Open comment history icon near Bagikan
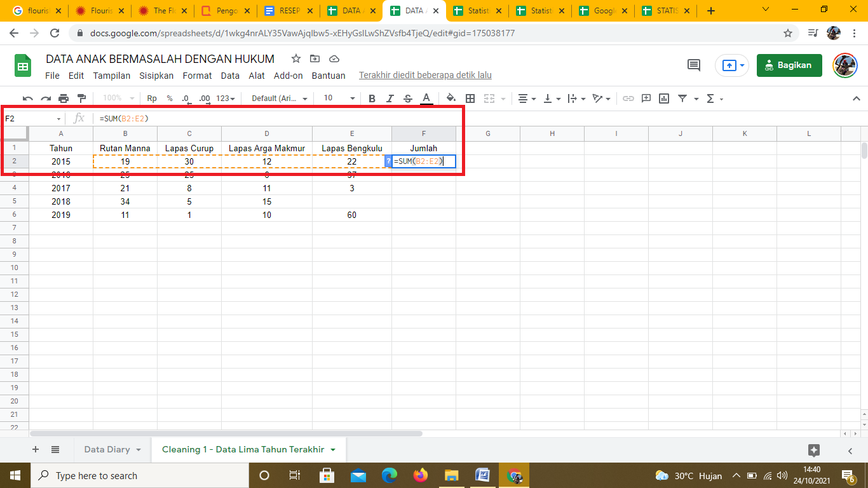The image size is (868, 488). (x=694, y=65)
